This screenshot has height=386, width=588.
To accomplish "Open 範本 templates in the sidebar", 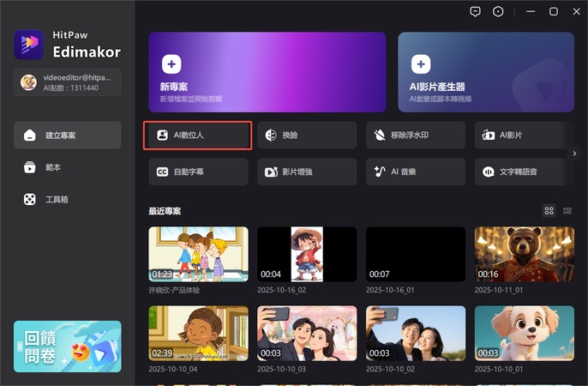I will [x=68, y=167].
